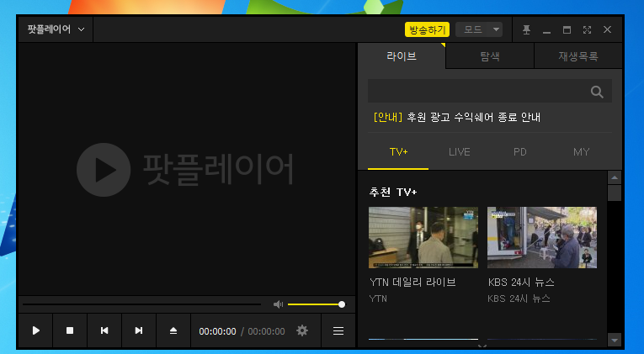Open a file with the eject icon
This screenshot has height=354, width=644.
[173, 330]
